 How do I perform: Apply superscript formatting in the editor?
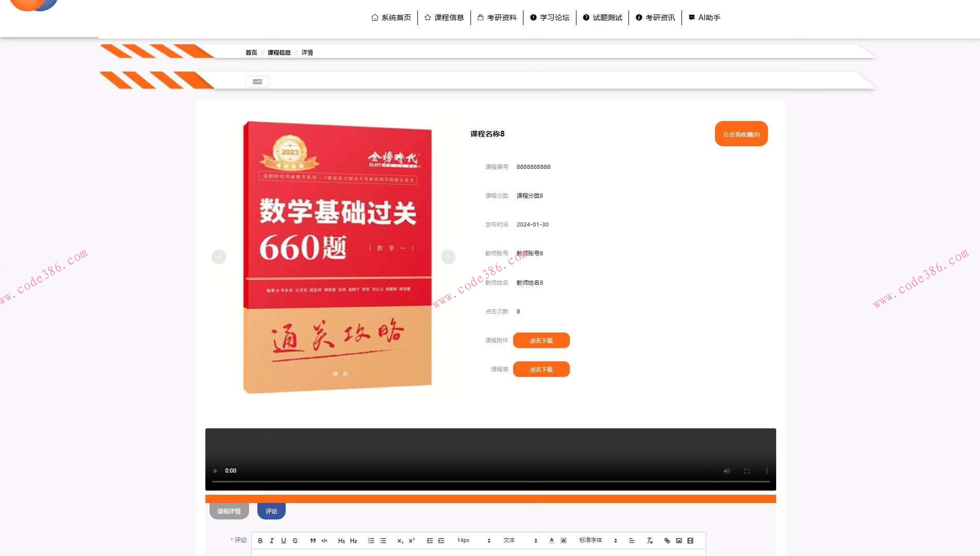point(412,540)
